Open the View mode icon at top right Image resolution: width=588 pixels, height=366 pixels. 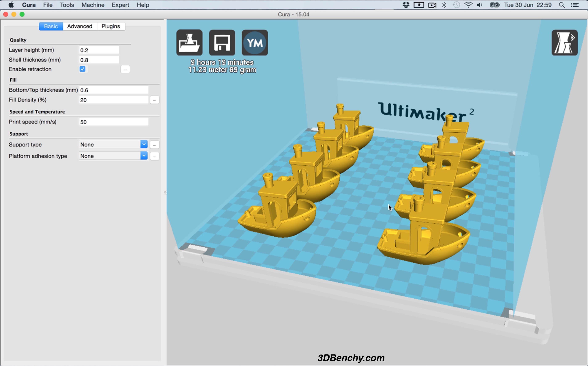point(564,43)
